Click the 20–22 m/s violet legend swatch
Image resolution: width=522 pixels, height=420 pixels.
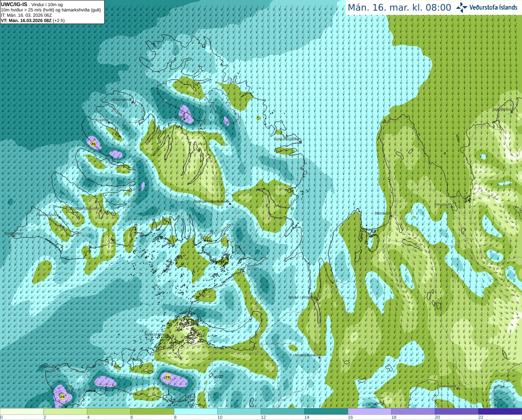click(457, 411)
